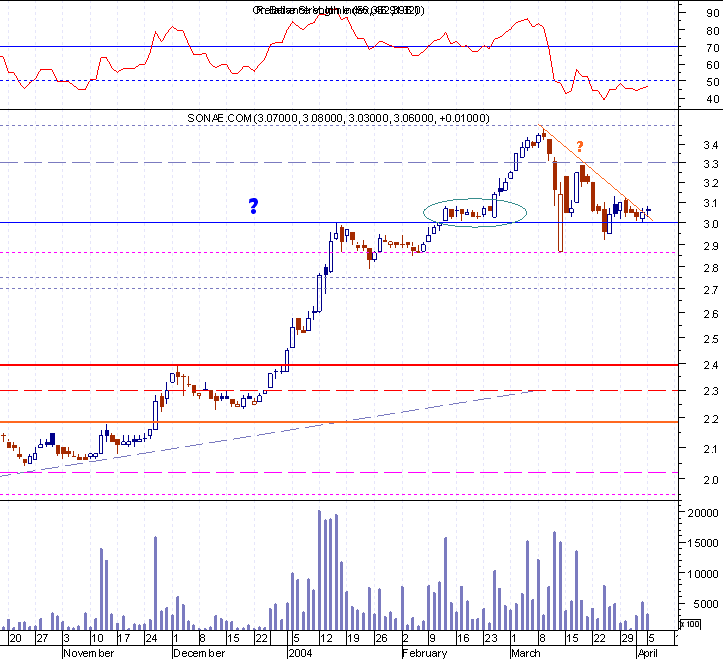723x659 pixels.
Task: Click the 60 label on RSI axis
Action: pos(712,65)
